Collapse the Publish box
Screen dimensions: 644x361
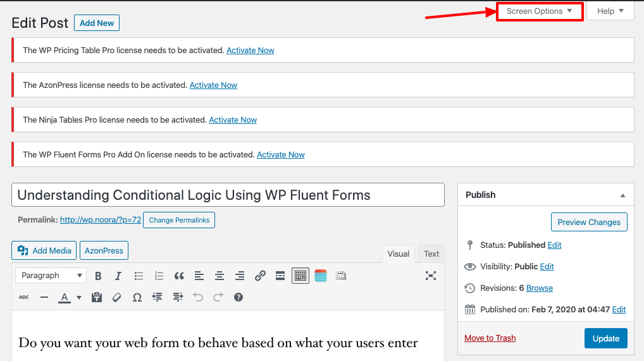coord(622,195)
